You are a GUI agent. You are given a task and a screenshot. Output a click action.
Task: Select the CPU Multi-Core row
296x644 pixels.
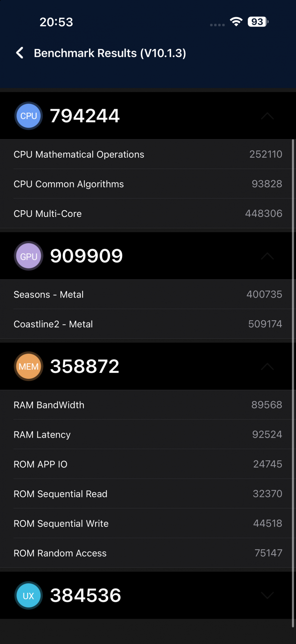[147, 213]
